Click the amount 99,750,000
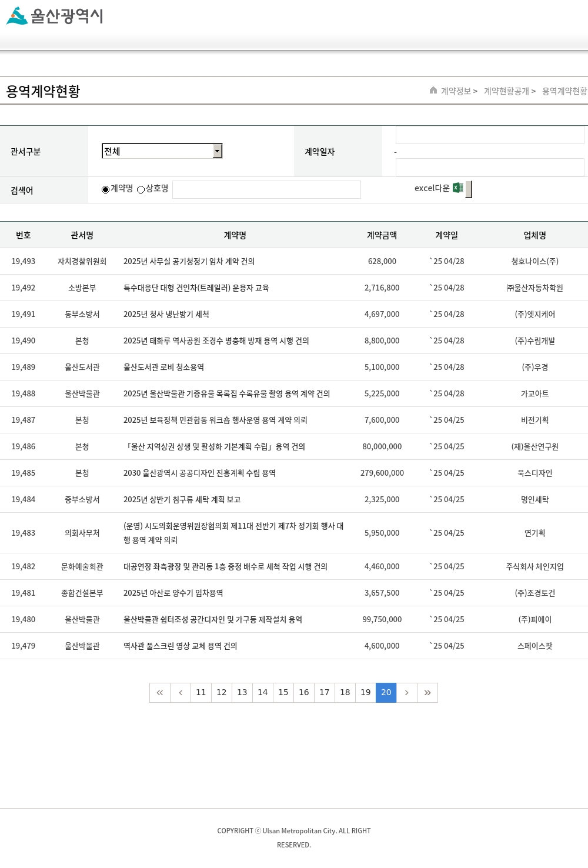Viewport: 588px width, 868px height. [382, 620]
